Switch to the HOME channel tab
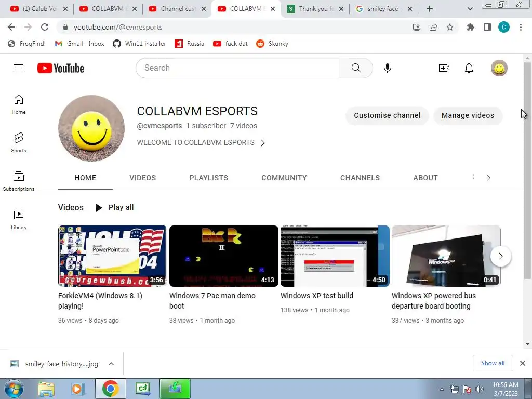Image resolution: width=532 pixels, height=399 pixels. pyautogui.click(x=85, y=178)
